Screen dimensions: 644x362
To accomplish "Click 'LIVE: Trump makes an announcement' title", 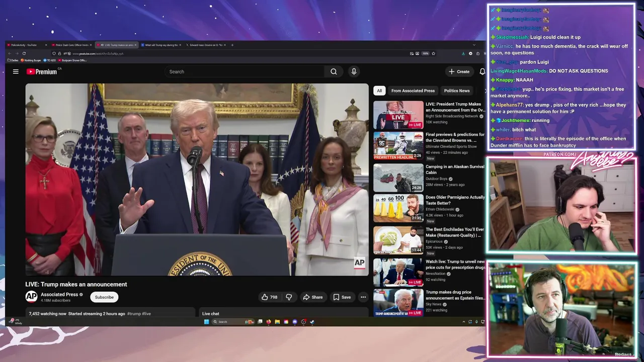I will [76, 284].
